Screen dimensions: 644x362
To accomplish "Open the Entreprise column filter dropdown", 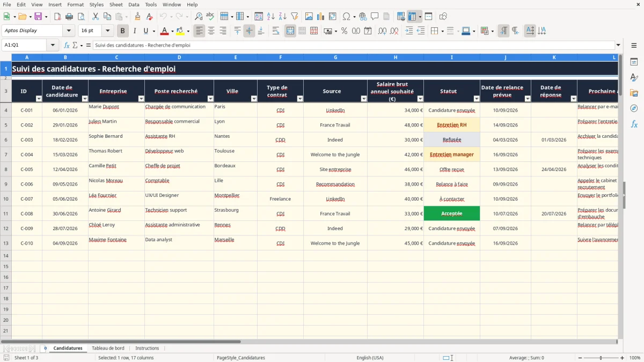I will (141, 99).
